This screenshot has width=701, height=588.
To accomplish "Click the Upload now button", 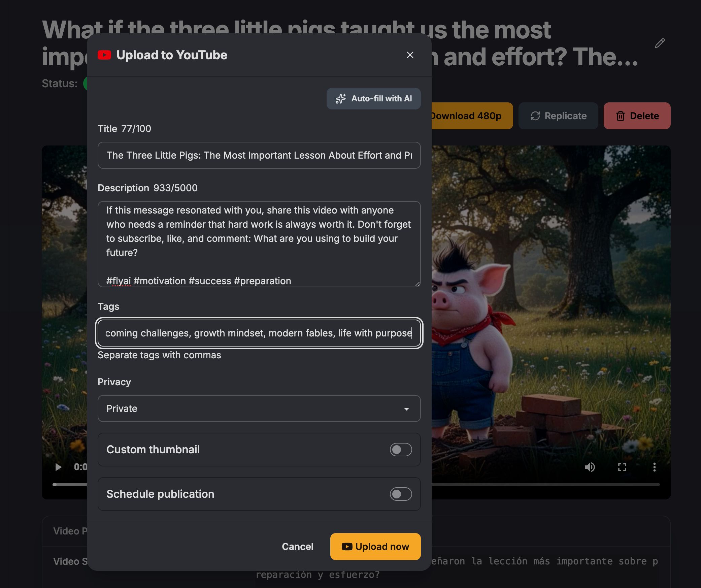I will [375, 547].
